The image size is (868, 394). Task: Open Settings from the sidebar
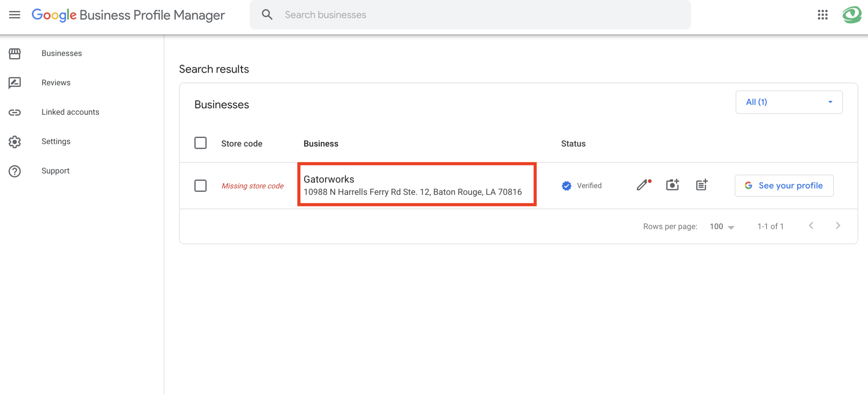pyautogui.click(x=56, y=141)
